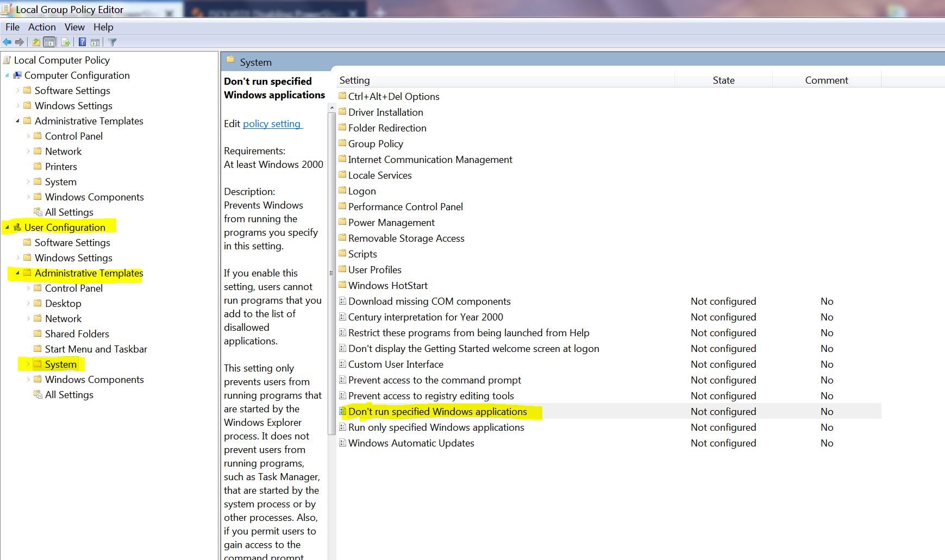Click the policy setting edit link
The height and width of the screenshot is (560, 945).
[x=272, y=124]
